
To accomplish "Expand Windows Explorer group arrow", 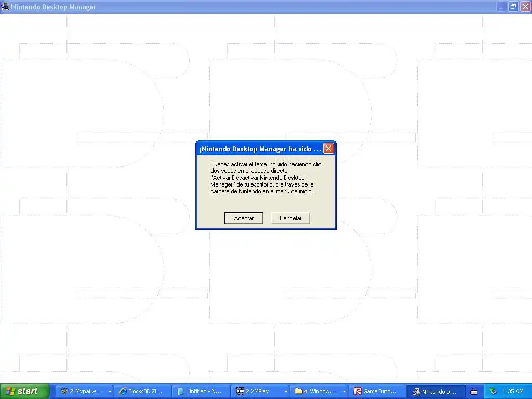I will (x=344, y=392).
